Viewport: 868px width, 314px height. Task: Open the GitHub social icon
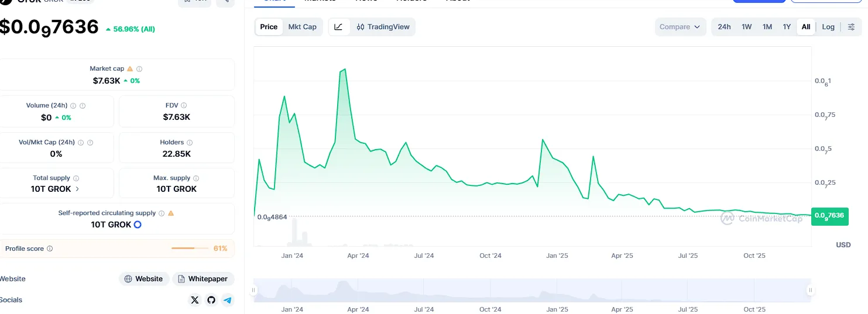pos(211,300)
